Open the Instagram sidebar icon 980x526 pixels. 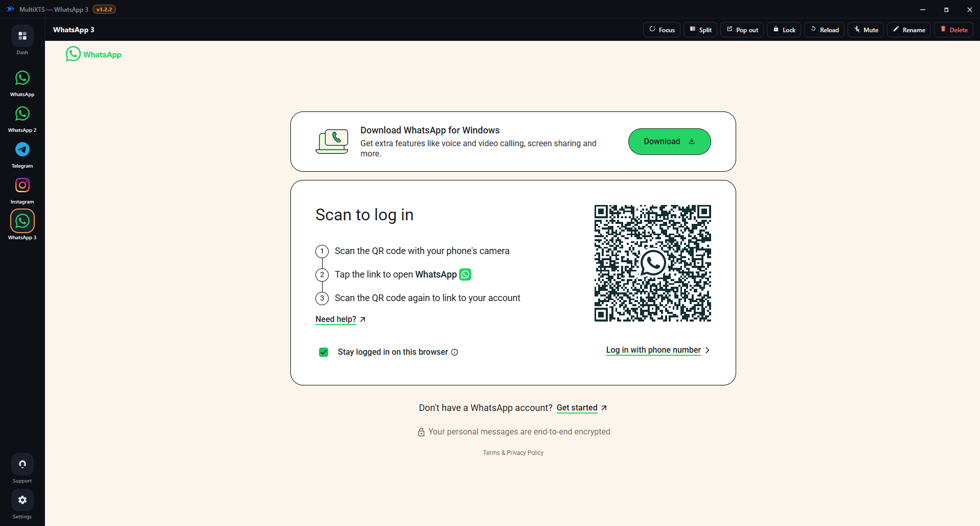point(22,186)
